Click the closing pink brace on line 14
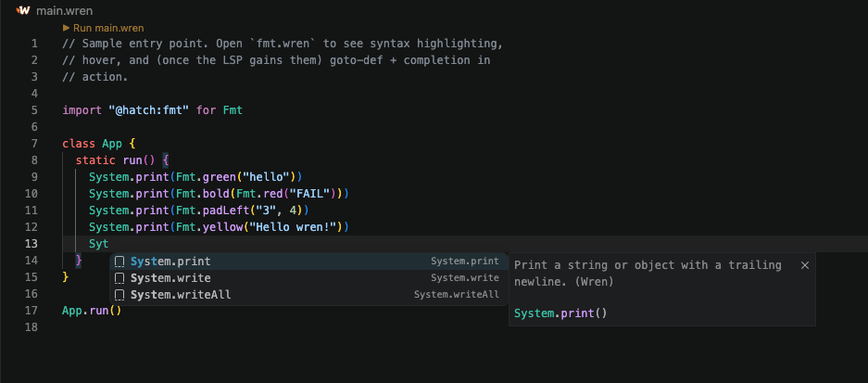868x383 pixels. tap(79, 260)
